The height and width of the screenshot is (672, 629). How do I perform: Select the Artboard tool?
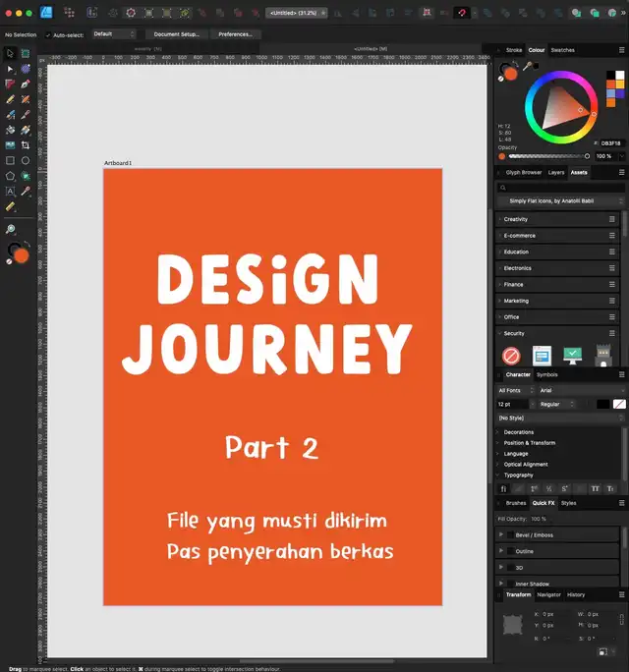click(x=26, y=53)
